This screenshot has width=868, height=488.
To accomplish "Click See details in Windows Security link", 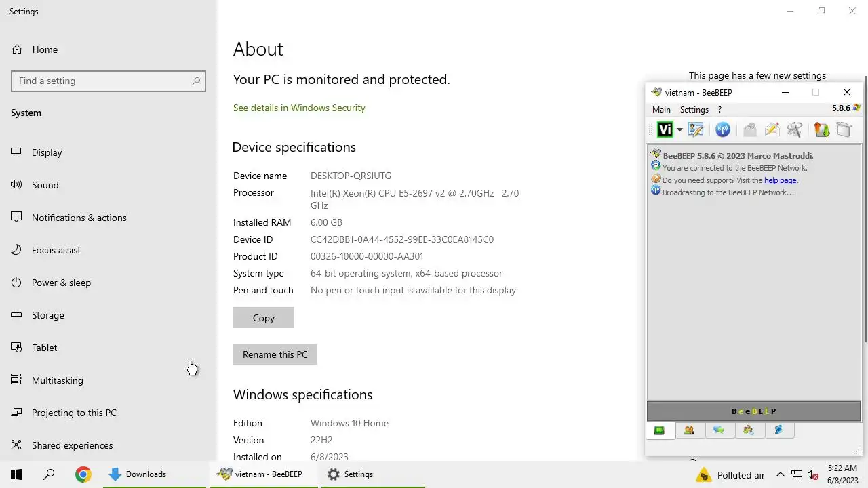I will coord(299,108).
